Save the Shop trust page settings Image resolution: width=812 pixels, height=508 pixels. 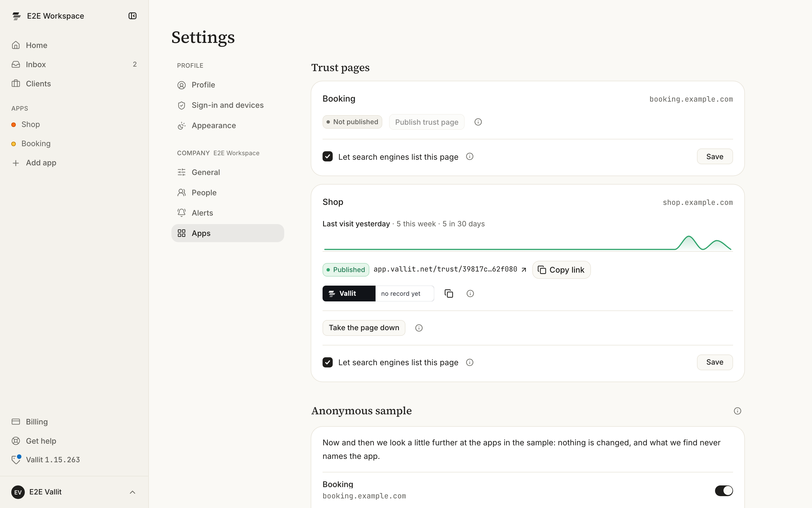click(715, 362)
